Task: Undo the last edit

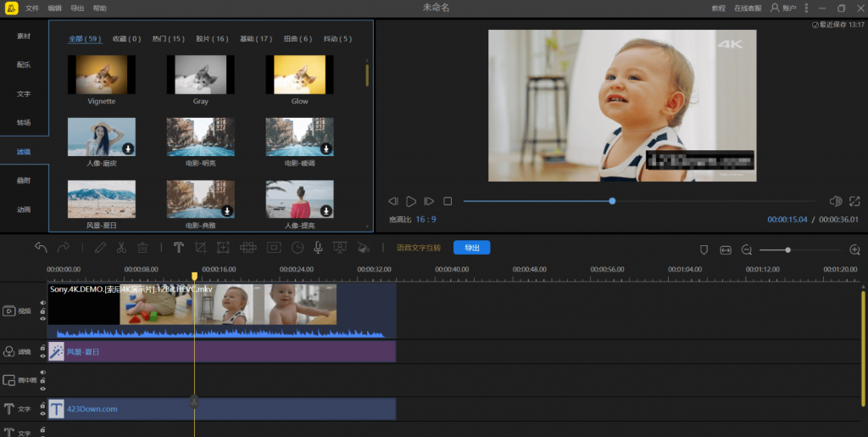Action: [x=41, y=248]
